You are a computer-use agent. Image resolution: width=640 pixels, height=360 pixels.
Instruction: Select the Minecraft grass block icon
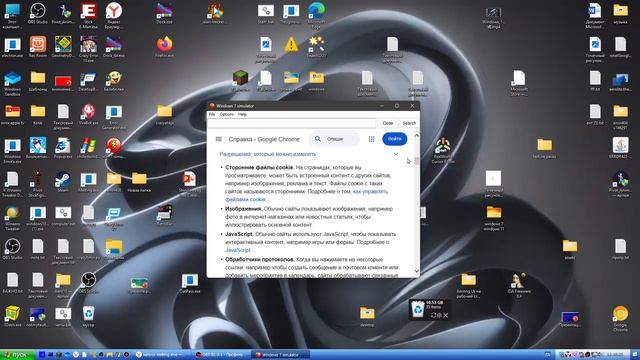coord(240,80)
